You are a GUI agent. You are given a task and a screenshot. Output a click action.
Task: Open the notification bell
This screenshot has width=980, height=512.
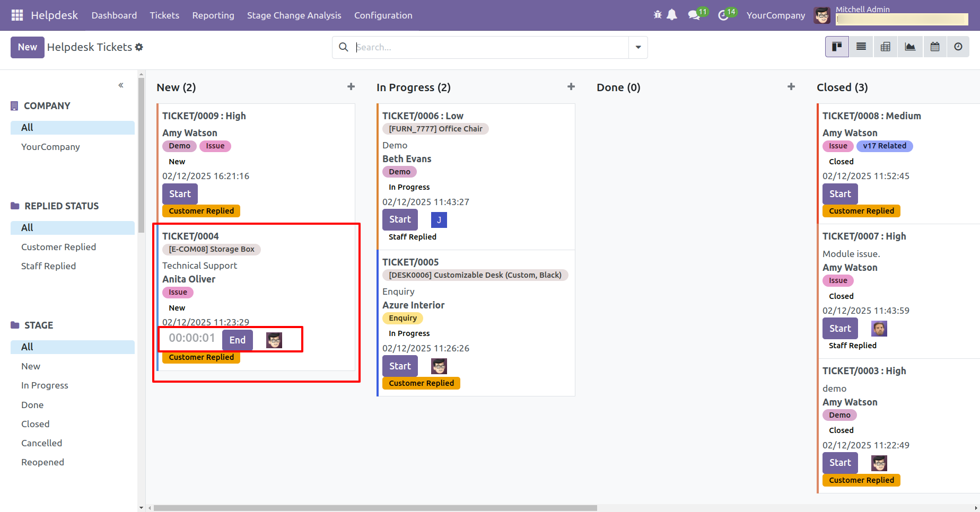point(672,15)
